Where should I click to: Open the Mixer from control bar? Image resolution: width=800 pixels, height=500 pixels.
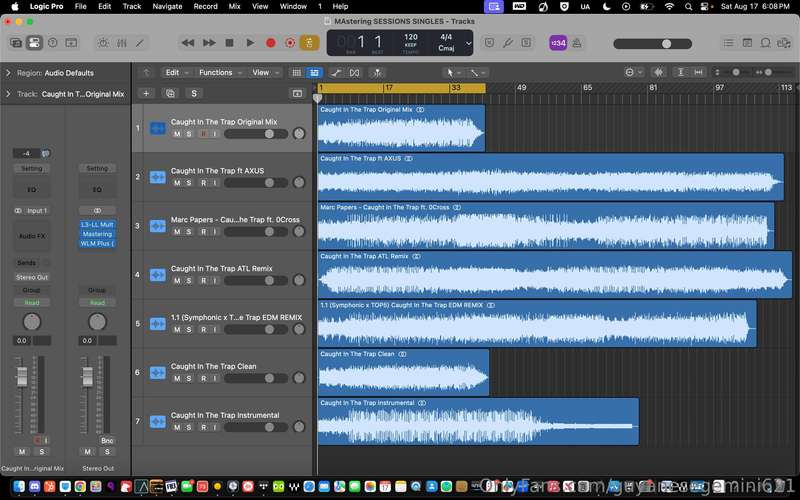tap(121, 43)
